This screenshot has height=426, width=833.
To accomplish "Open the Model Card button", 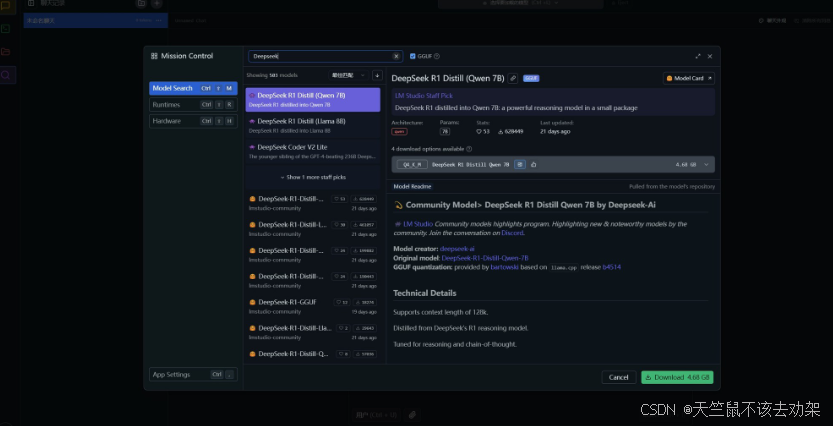I will 688,78.
